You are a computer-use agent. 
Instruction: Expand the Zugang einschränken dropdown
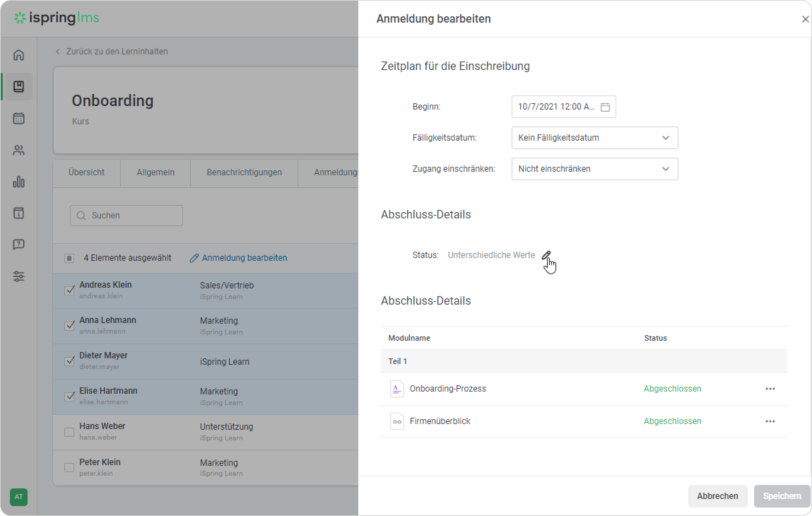click(595, 169)
